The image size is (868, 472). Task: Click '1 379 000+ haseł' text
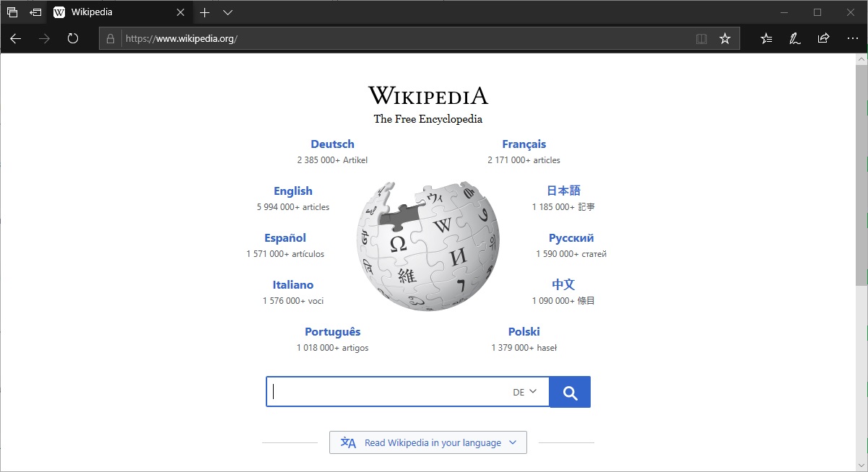coord(524,348)
